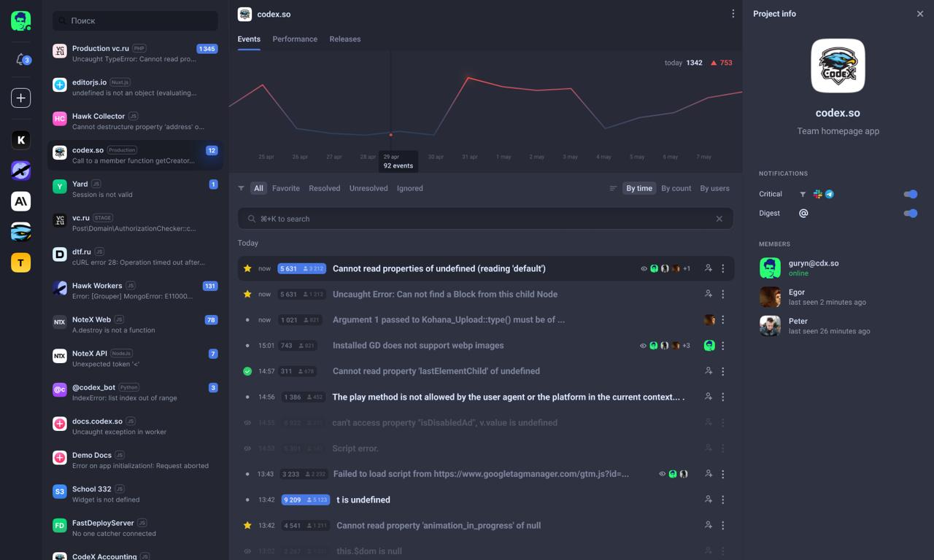Click the Hawk logo in the top-left corner
The width and height of the screenshot is (934, 560).
click(20, 20)
